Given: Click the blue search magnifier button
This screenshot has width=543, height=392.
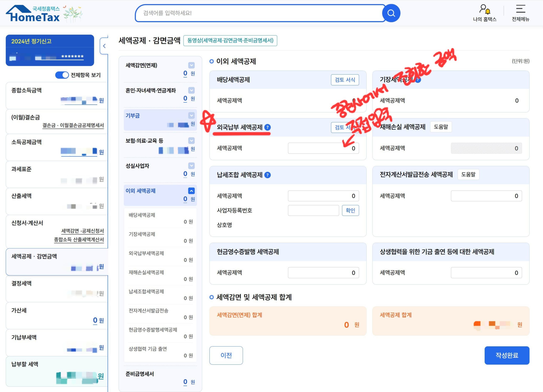Looking at the screenshot, I should click(x=391, y=13).
